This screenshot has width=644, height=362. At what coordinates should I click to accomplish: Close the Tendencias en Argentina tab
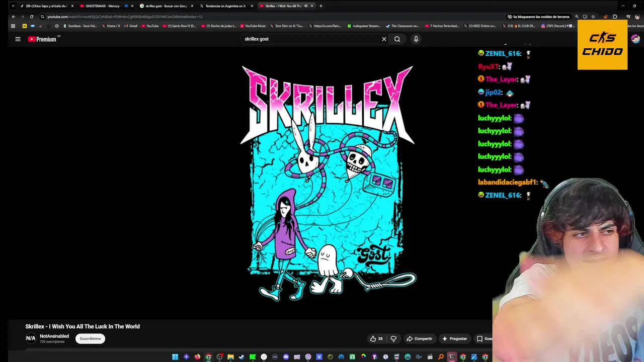pos(252,6)
